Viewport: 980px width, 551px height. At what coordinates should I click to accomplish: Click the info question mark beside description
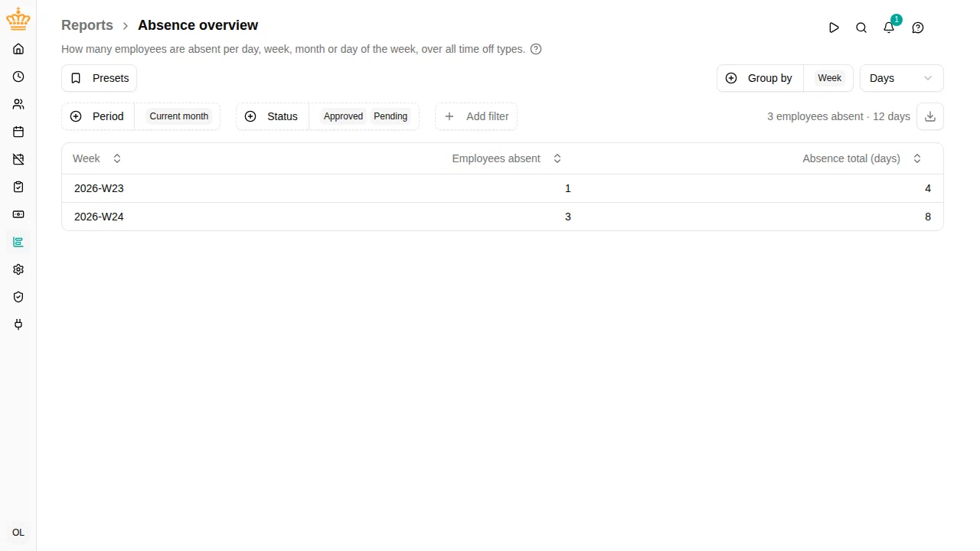[x=536, y=49]
